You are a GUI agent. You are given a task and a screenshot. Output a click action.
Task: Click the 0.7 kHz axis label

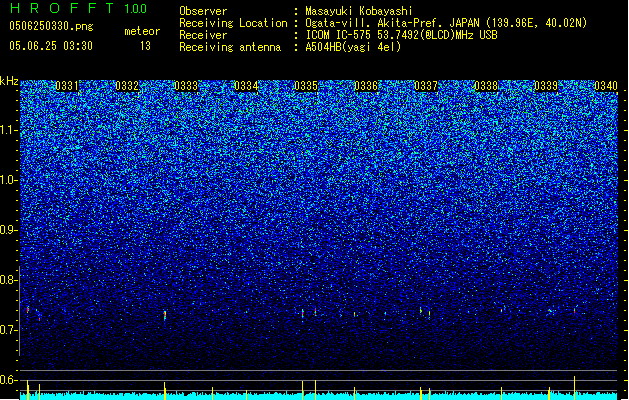[8, 330]
